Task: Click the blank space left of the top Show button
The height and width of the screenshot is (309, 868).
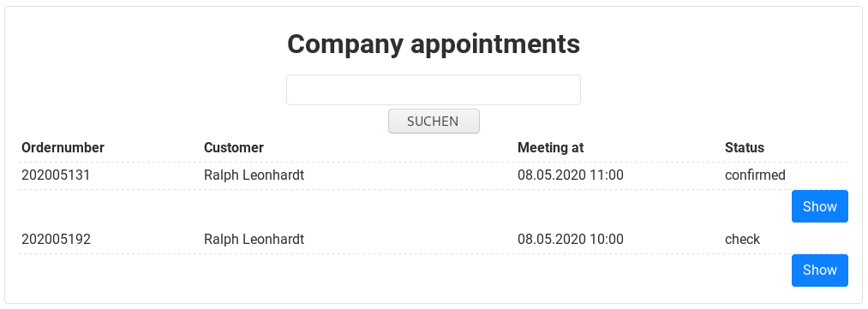Action: [x=405, y=206]
